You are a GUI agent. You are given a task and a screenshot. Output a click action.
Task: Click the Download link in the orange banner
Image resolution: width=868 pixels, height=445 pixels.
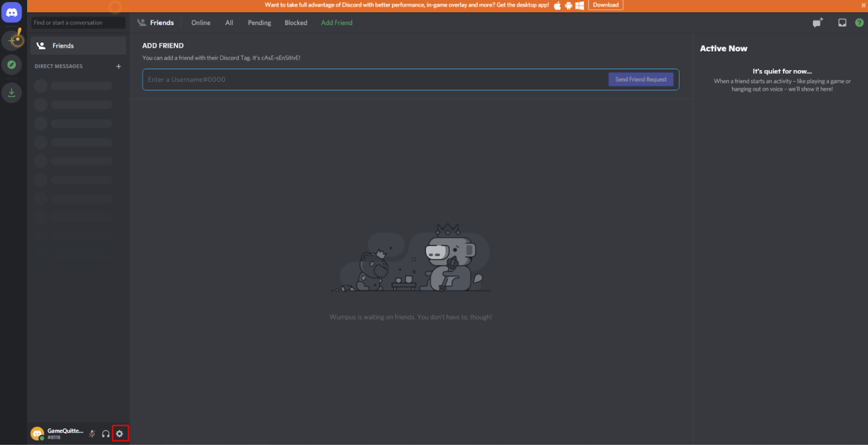pos(605,5)
